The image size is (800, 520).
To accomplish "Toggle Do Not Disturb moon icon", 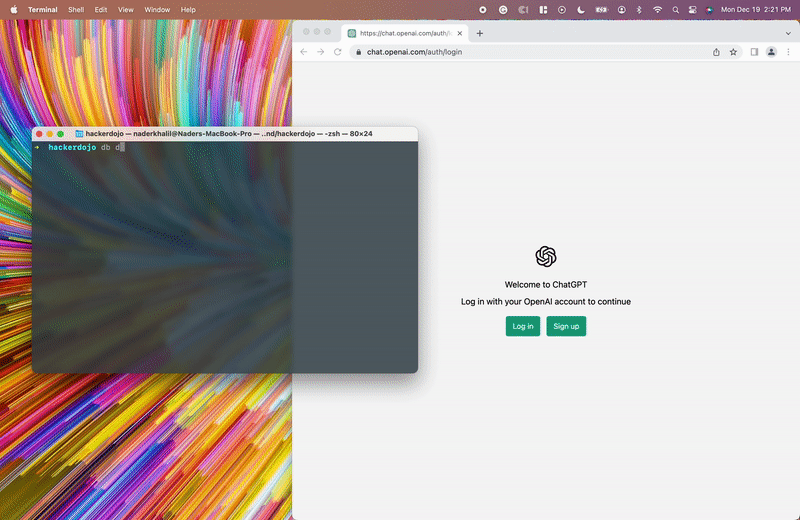I will (580, 9).
